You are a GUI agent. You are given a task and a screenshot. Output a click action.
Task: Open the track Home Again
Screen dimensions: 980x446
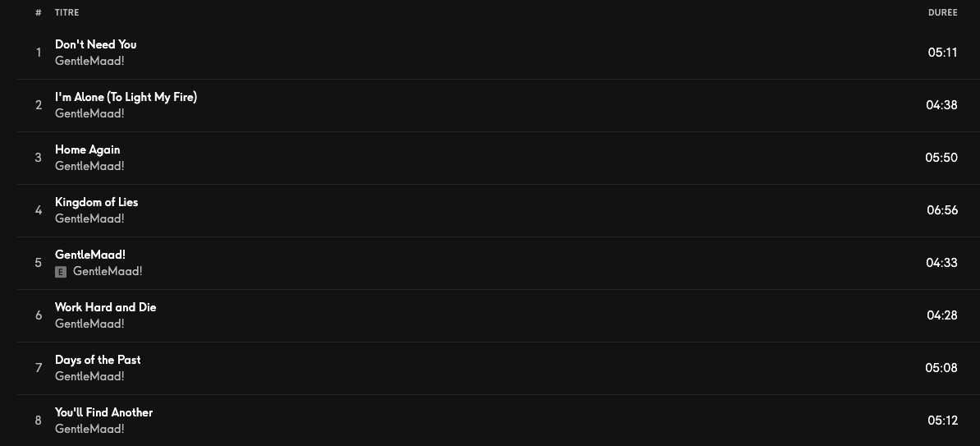tap(88, 149)
